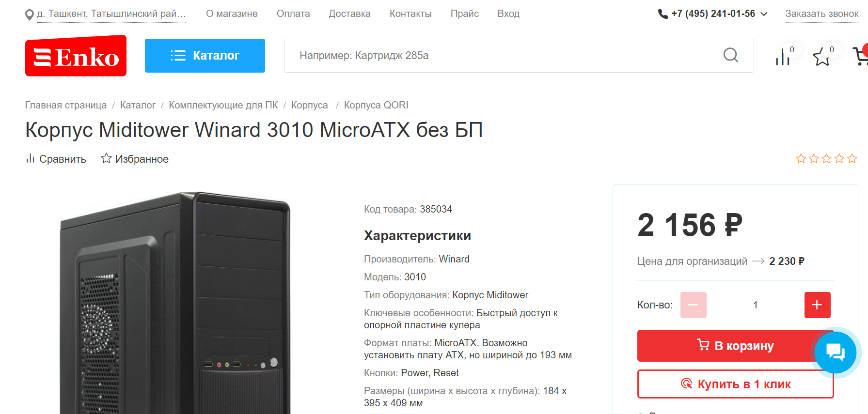The width and height of the screenshot is (868, 414).
Task: Open the Каталог menu button
Action: [x=205, y=56]
